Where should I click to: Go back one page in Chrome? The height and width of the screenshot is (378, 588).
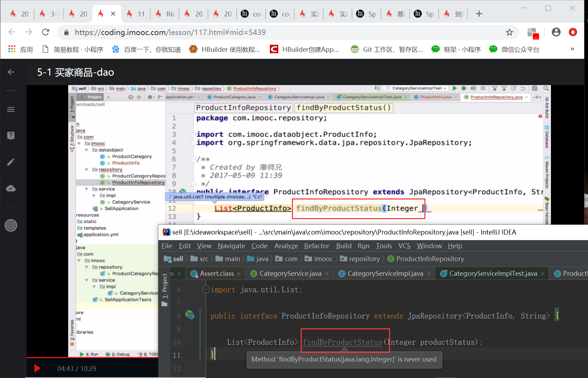pos(12,32)
